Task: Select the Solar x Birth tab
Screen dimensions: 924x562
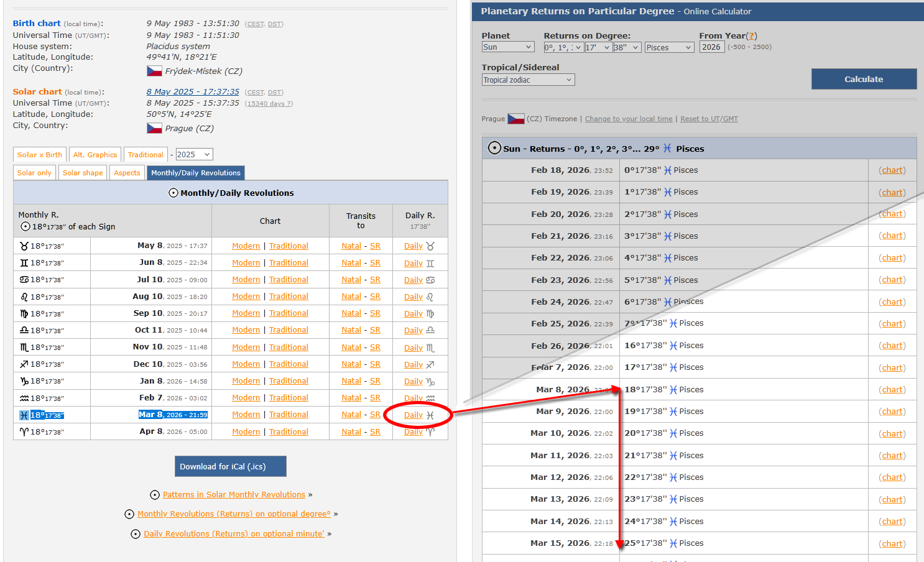Action: pyautogui.click(x=39, y=155)
